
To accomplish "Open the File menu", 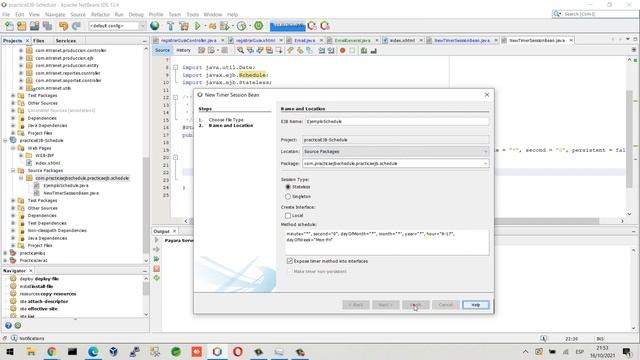I will coord(6,15).
